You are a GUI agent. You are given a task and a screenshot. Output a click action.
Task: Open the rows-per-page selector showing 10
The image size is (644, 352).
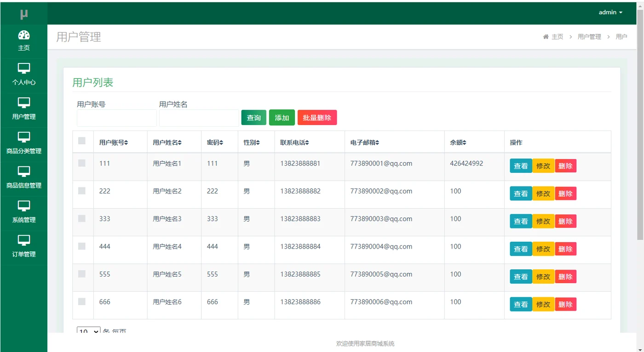pos(88,330)
